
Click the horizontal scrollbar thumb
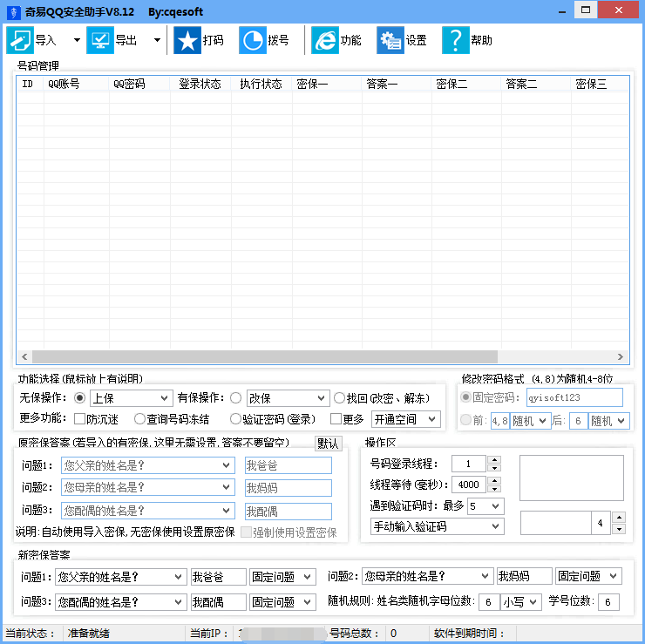(x=264, y=356)
